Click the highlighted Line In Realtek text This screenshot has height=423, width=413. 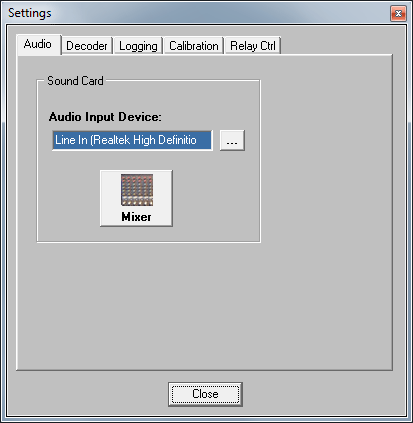(126, 140)
